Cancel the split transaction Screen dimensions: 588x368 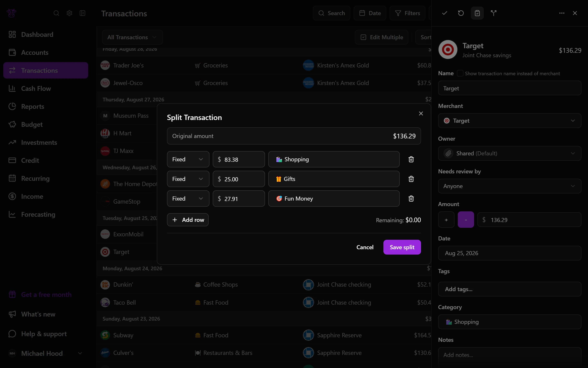[x=365, y=247]
